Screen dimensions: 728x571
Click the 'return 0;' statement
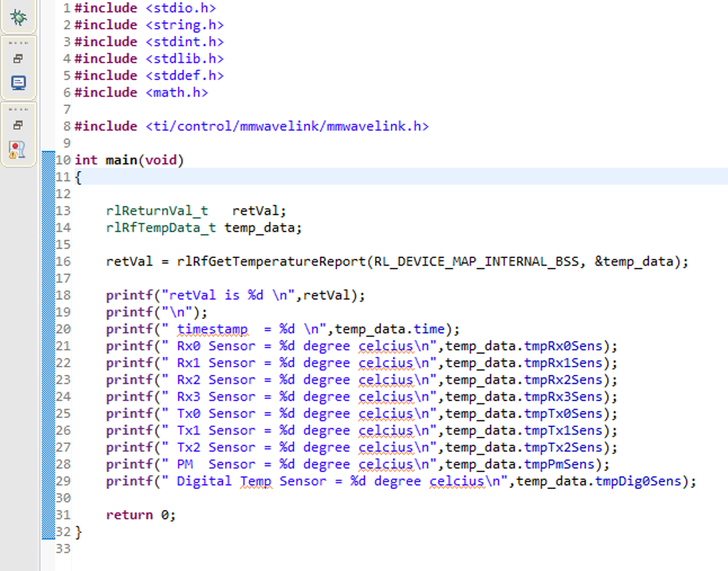(140, 515)
